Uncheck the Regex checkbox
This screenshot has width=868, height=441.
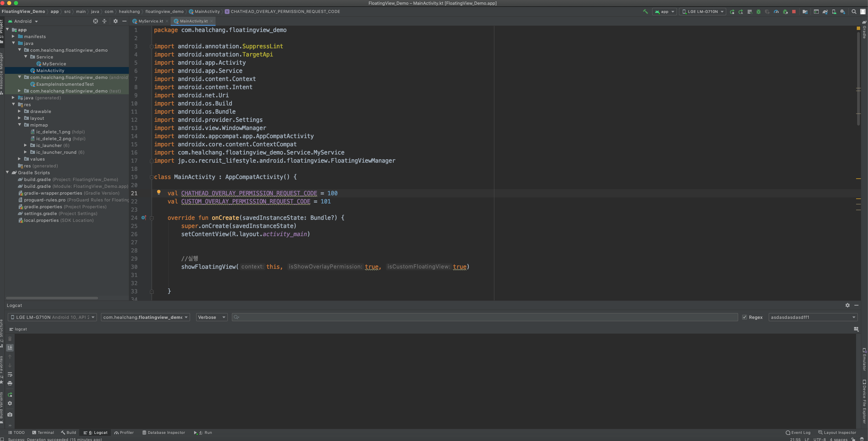(745, 317)
